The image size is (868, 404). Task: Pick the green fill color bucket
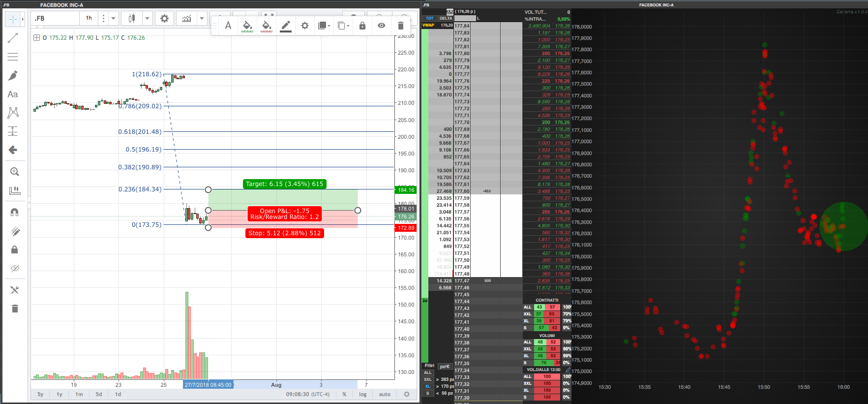tap(247, 26)
